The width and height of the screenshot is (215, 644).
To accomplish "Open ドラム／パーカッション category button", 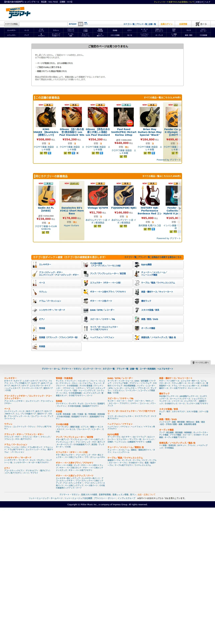I will 56,301.
